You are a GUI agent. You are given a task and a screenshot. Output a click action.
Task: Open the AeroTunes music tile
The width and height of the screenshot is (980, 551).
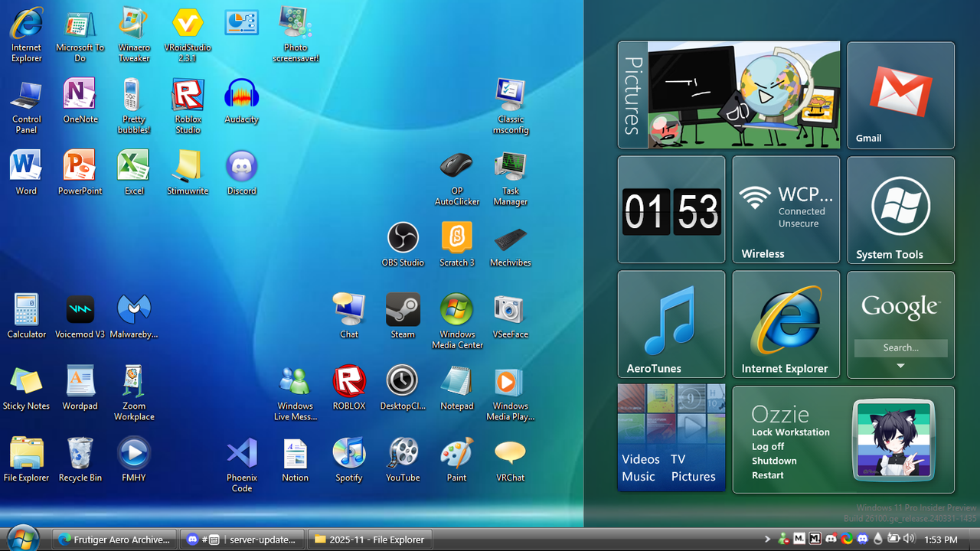671,324
